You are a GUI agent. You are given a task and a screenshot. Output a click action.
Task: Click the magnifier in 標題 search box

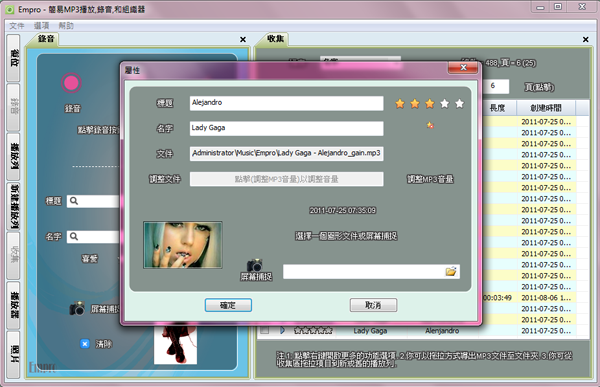point(74,201)
